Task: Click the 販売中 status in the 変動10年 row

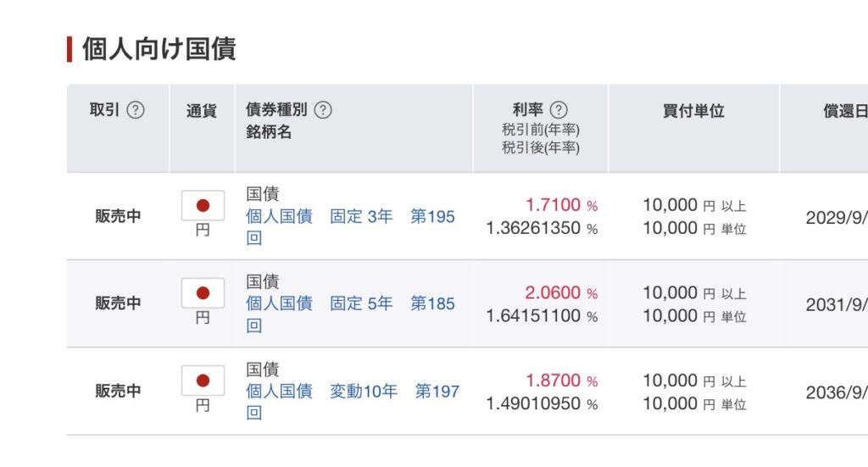Action: tap(118, 391)
